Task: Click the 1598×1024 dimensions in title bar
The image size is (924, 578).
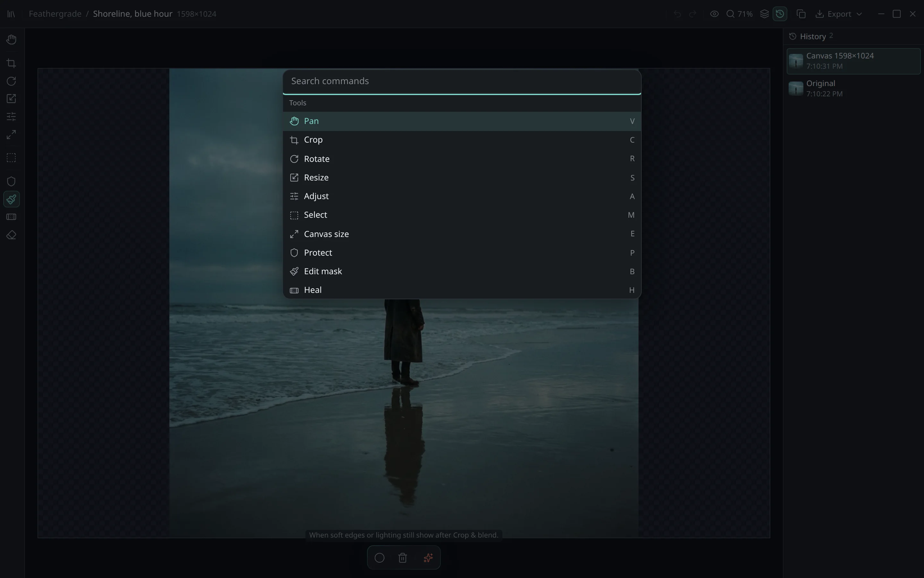Action: click(197, 14)
